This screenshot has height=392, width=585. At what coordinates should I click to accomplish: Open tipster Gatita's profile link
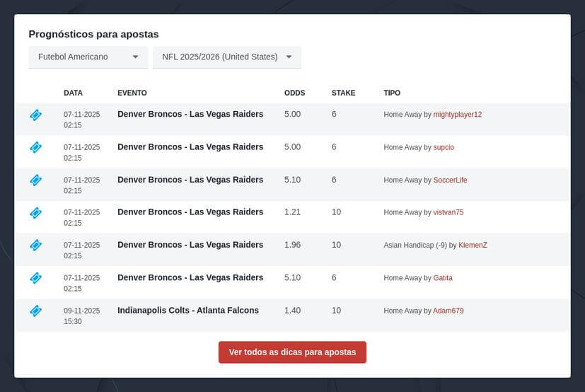[x=443, y=278]
